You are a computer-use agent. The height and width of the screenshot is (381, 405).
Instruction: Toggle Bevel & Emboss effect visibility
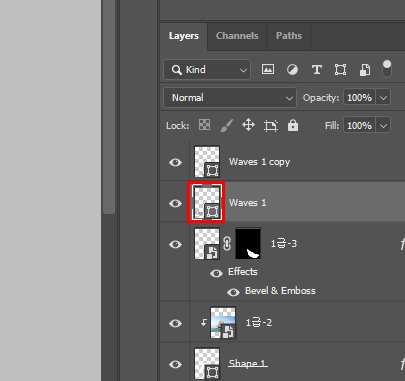pos(233,292)
